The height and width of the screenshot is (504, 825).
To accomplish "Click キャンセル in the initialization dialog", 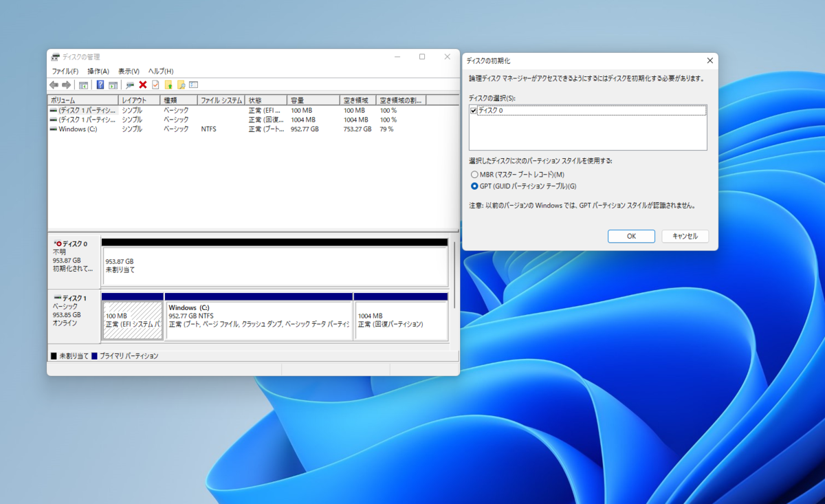I will click(x=685, y=236).
